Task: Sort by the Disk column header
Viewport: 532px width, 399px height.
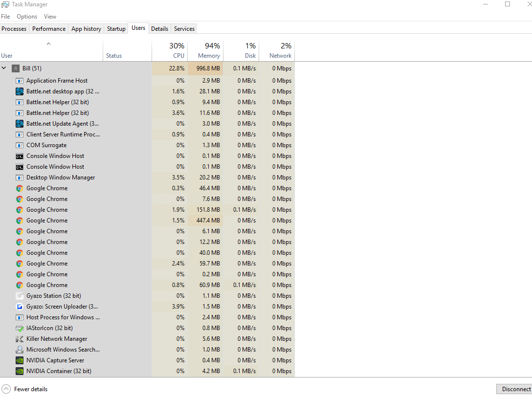Action: pos(241,51)
